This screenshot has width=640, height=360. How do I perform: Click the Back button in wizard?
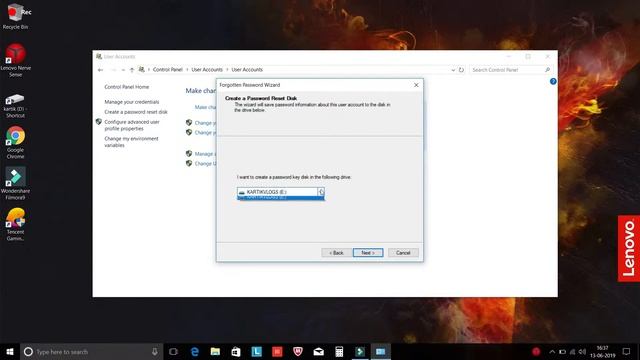point(336,253)
